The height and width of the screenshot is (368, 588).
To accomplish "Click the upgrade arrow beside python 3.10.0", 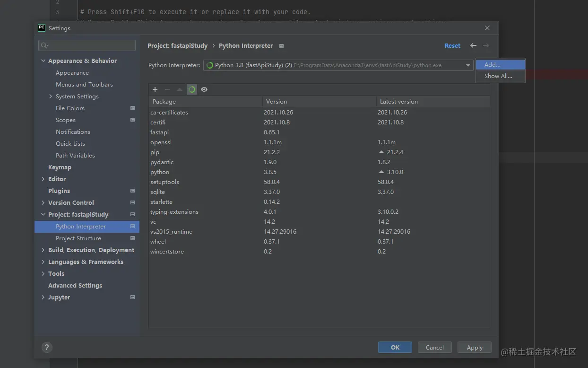I will click(x=381, y=172).
